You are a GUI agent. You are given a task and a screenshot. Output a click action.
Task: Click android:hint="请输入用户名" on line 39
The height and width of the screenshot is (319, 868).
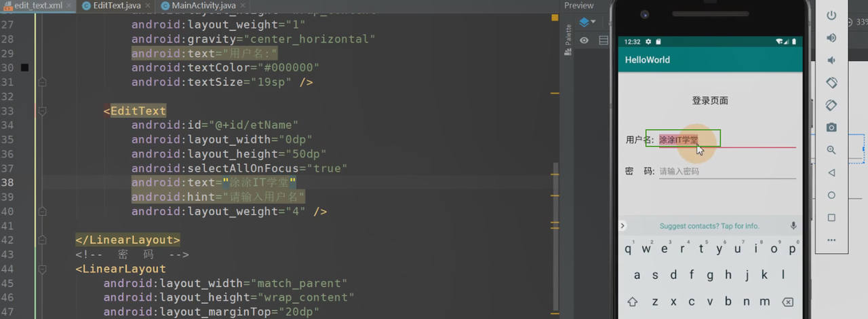coord(218,197)
